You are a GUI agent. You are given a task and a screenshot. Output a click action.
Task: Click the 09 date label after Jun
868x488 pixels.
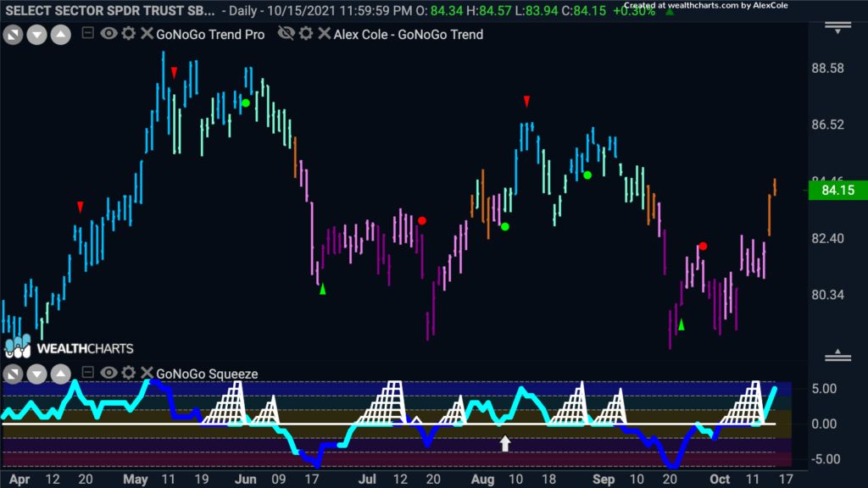pos(278,480)
